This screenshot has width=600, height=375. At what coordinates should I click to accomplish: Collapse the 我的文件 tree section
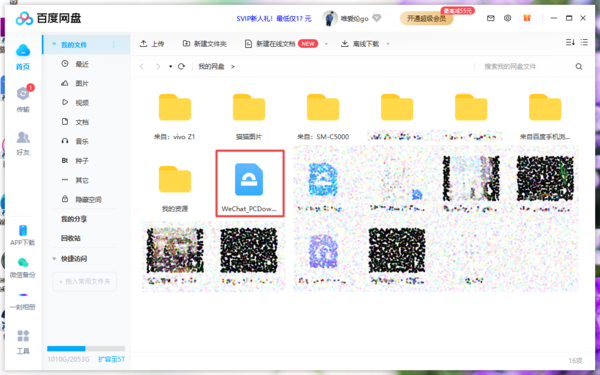click(54, 44)
